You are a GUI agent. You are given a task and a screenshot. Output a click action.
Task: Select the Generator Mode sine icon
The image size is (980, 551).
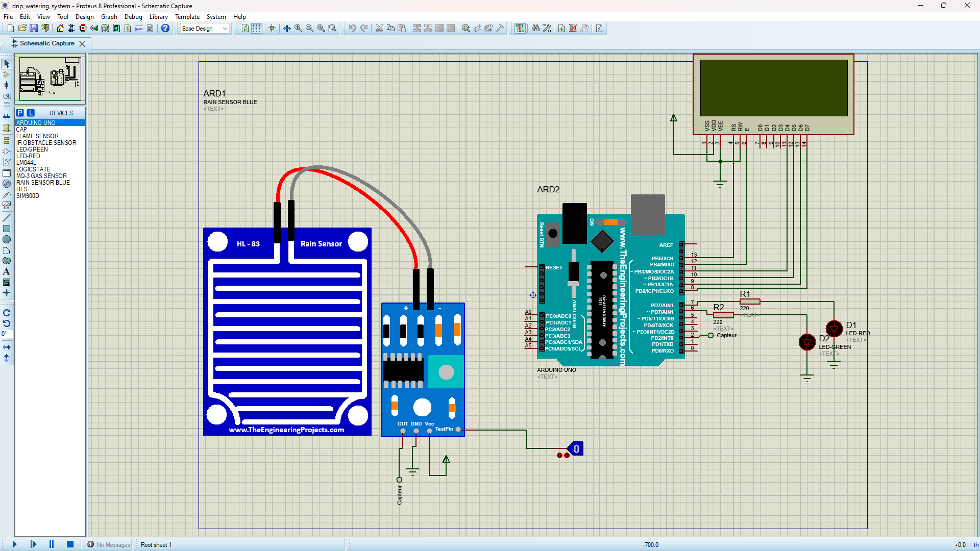[x=7, y=184]
